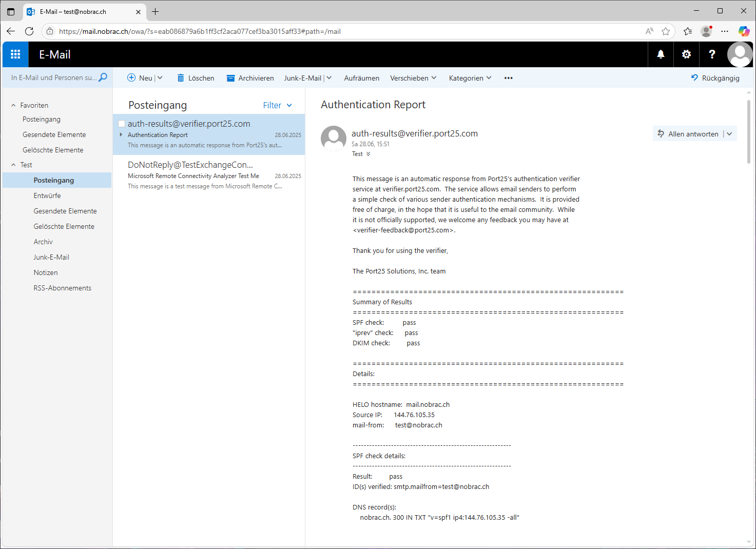This screenshot has height=549, width=756.
Task: Open the Verschieben dropdown
Action: coord(413,78)
